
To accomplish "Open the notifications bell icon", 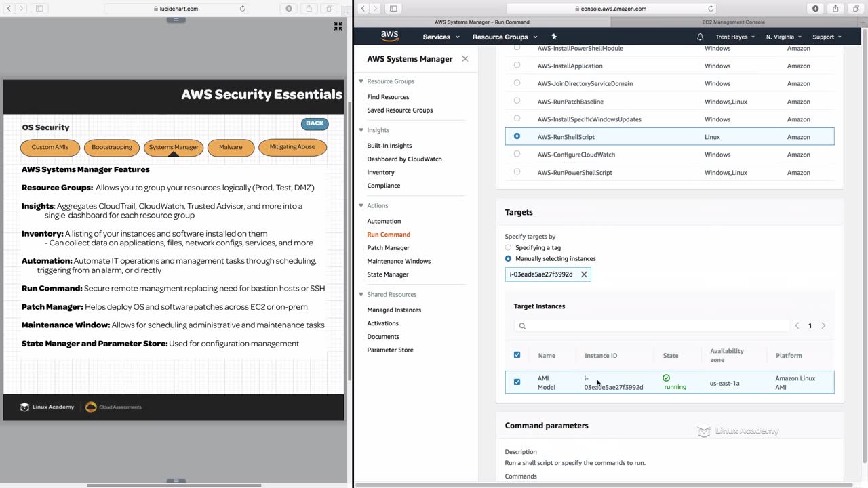I will (700, 37).
